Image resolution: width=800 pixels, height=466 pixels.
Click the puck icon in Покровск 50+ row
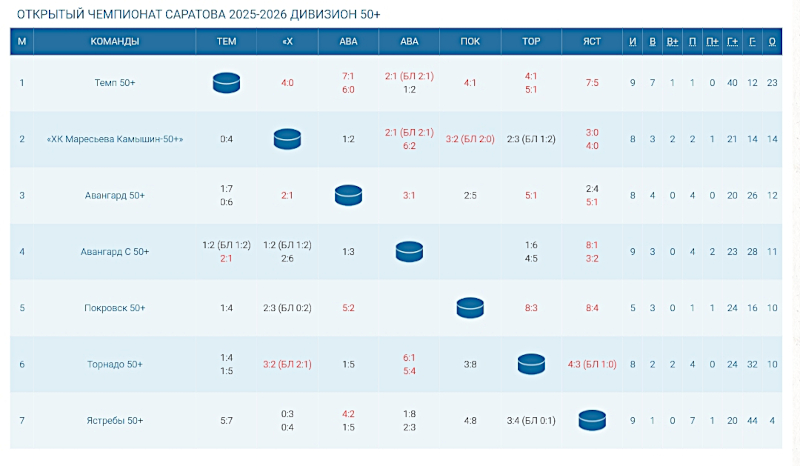(x=470, y=308)
